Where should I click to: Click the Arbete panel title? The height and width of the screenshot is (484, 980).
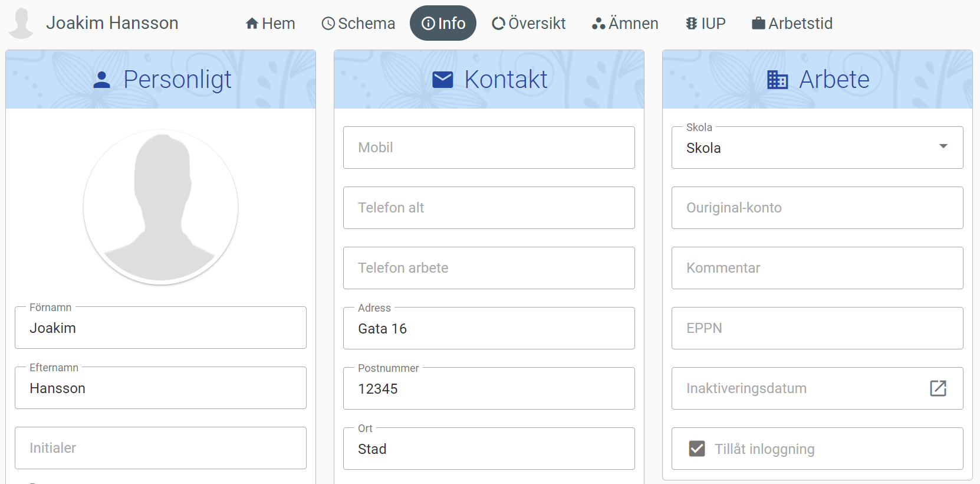pos(834,80)
